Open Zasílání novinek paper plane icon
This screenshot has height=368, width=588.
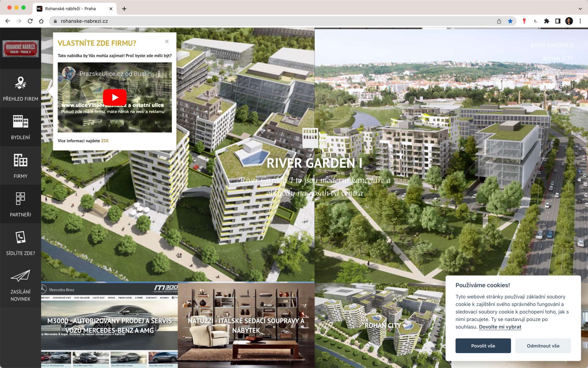(21, 275)
